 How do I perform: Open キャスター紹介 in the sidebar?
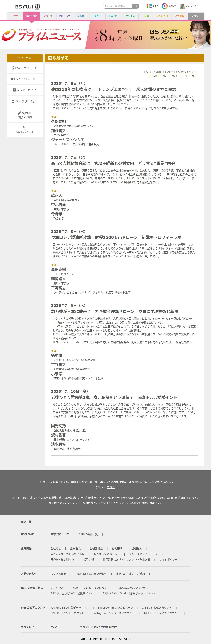tap(24, 101)
